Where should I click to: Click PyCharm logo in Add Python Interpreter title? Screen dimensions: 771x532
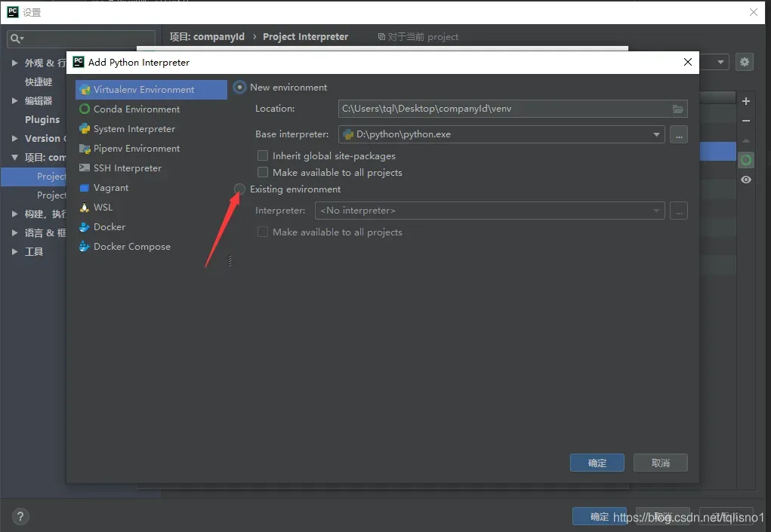(x=79, y=62)
